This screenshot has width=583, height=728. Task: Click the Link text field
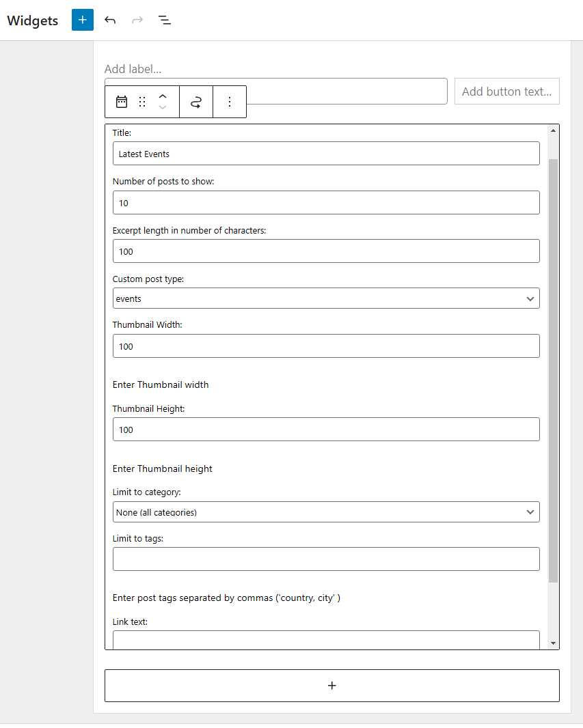coord(326,640)
